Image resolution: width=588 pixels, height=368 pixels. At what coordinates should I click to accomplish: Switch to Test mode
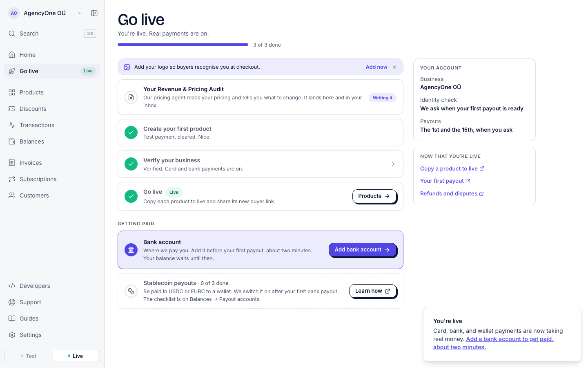(x=29, y=356)
